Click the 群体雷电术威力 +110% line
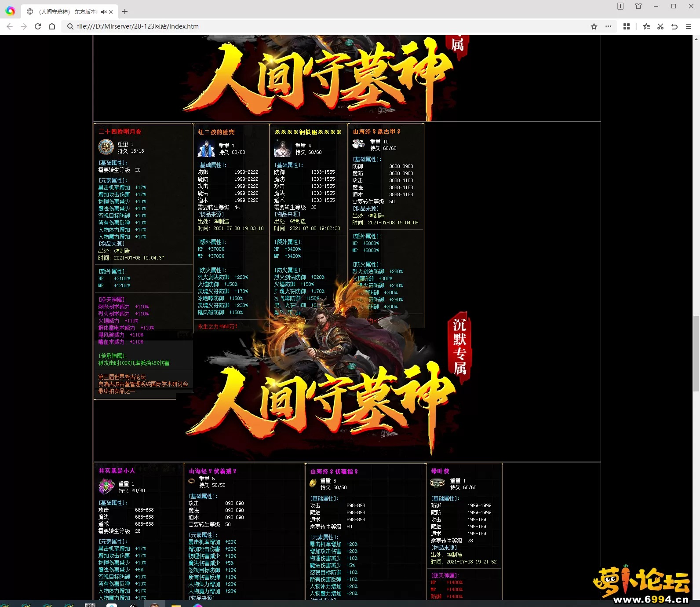The height and width of the screenshot is (607, 700). pos(126,328)
